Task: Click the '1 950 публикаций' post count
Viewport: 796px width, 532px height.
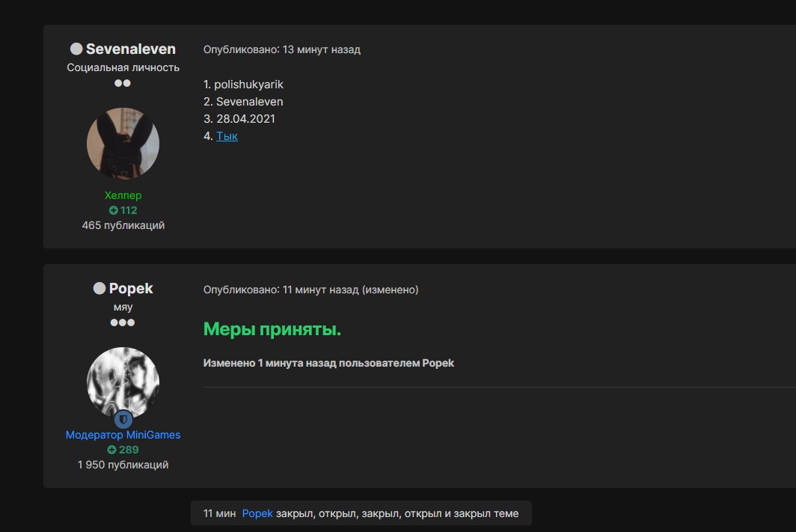Action: click(x=123, y=465)
